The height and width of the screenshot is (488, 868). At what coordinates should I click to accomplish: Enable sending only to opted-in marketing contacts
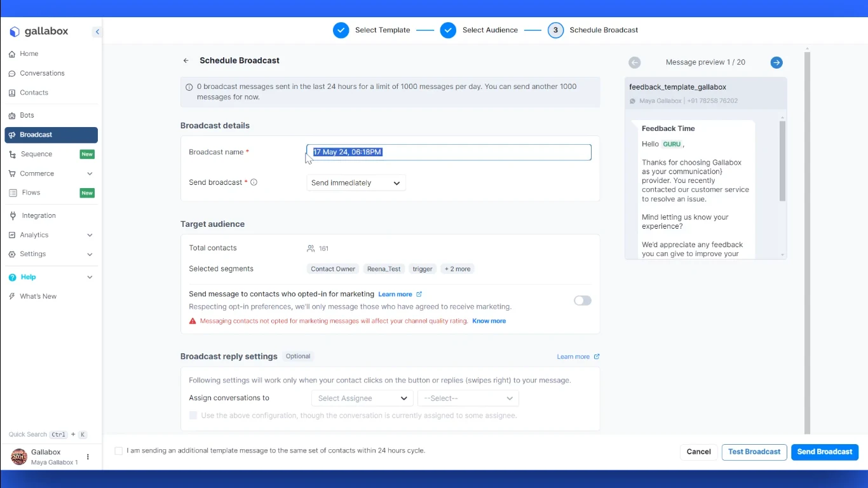(582, 300)
